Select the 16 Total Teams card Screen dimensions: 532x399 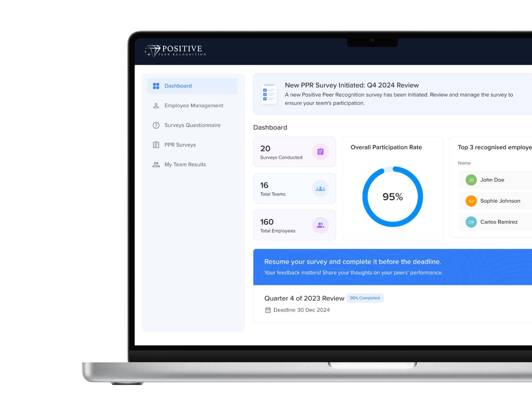tap(294, 188)
